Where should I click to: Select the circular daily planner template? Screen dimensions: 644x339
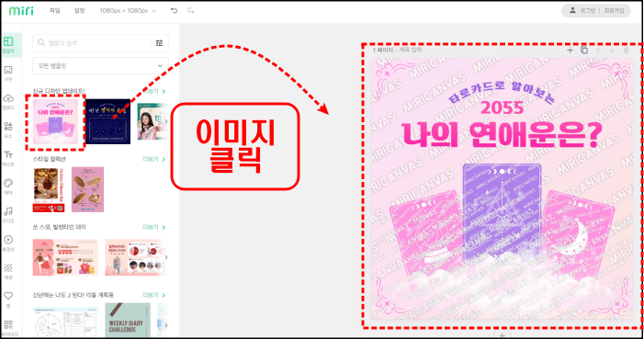(65, 322)
